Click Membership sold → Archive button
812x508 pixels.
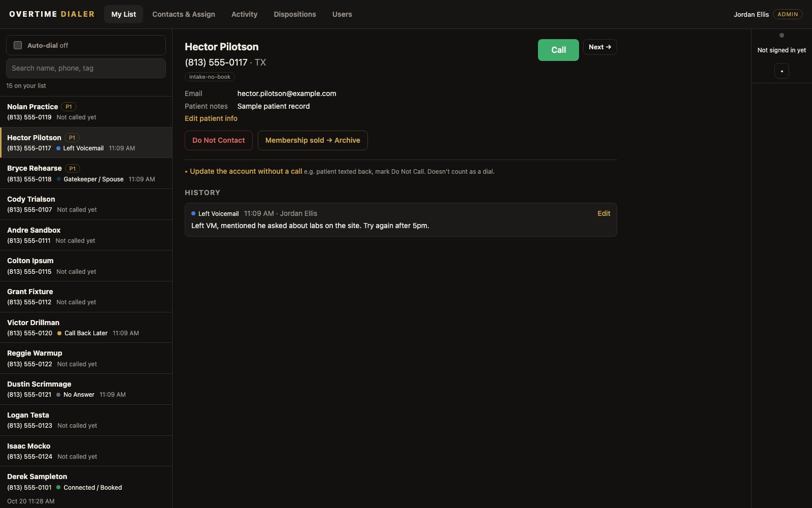click(313, 140)
